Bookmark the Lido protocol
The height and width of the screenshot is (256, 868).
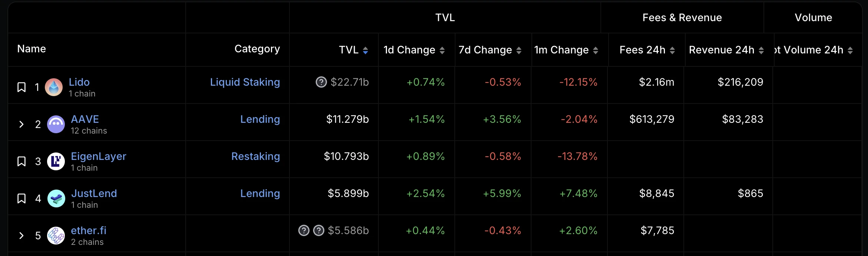[21, 87]
